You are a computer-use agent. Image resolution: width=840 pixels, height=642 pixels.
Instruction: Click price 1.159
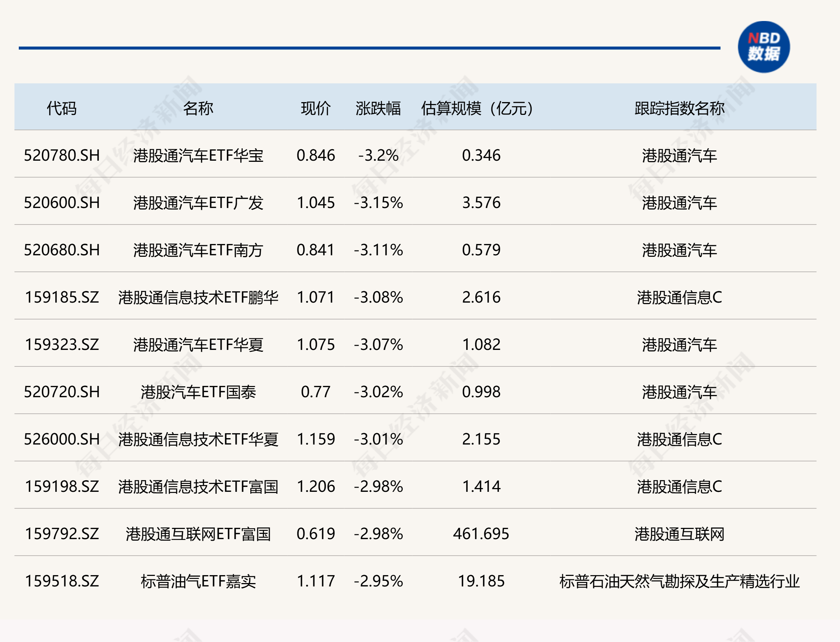[x=316, y=440]
